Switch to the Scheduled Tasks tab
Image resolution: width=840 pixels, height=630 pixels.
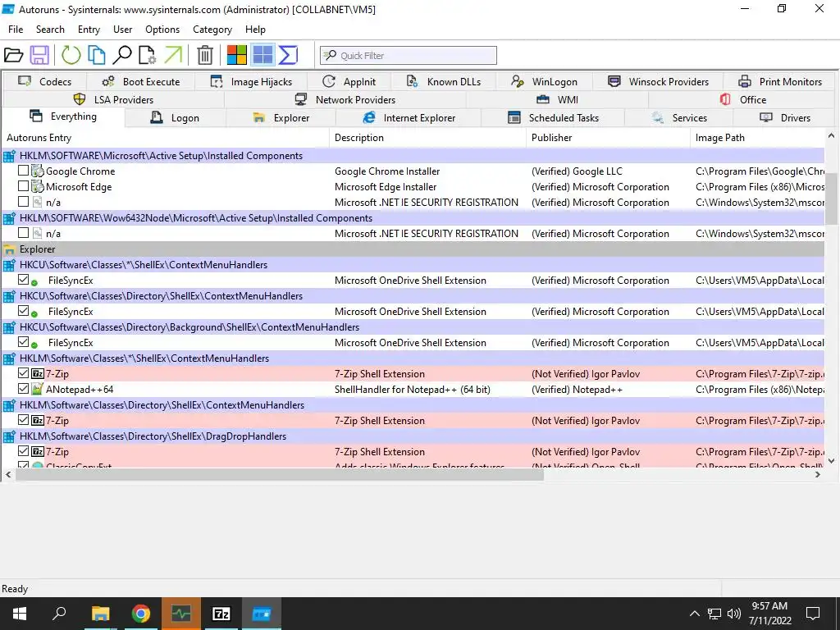tap(553, 118)
